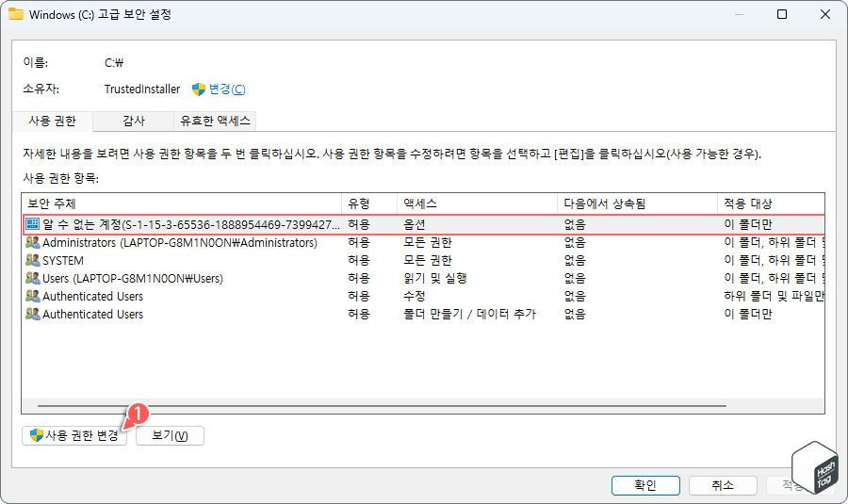The width and height of the screenshot is (848, 504).
Task: Click the 폴더 만들기 / 데이터 추가 cell
Action: coord(469,314)
